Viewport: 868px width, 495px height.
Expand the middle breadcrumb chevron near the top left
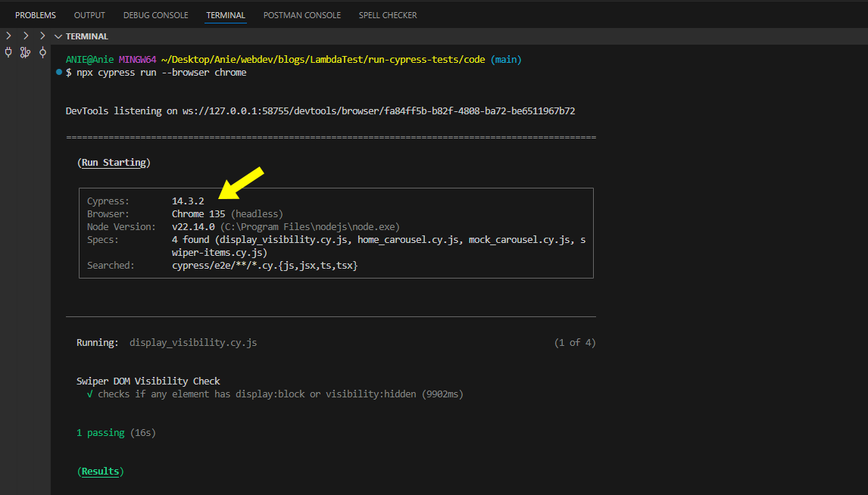25,35
